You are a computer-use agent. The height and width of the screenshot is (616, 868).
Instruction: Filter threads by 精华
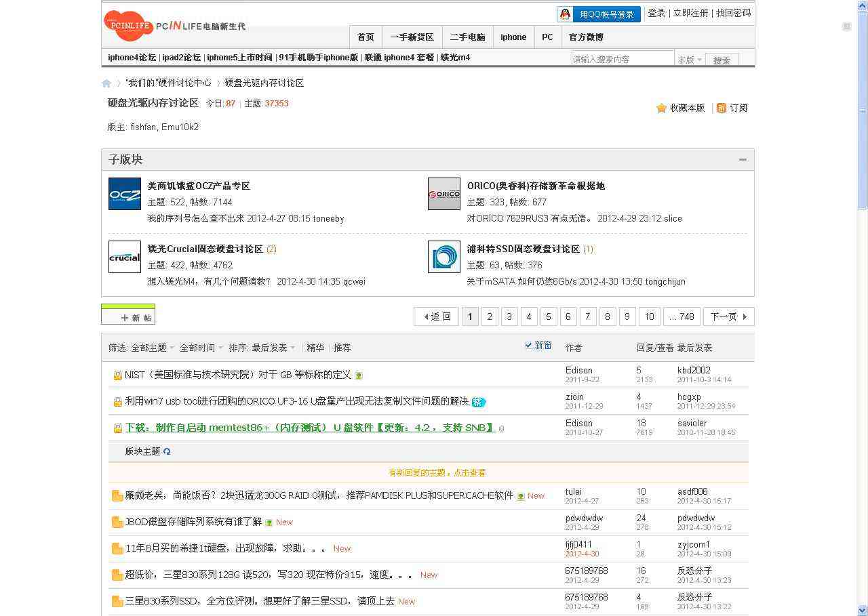315,348
